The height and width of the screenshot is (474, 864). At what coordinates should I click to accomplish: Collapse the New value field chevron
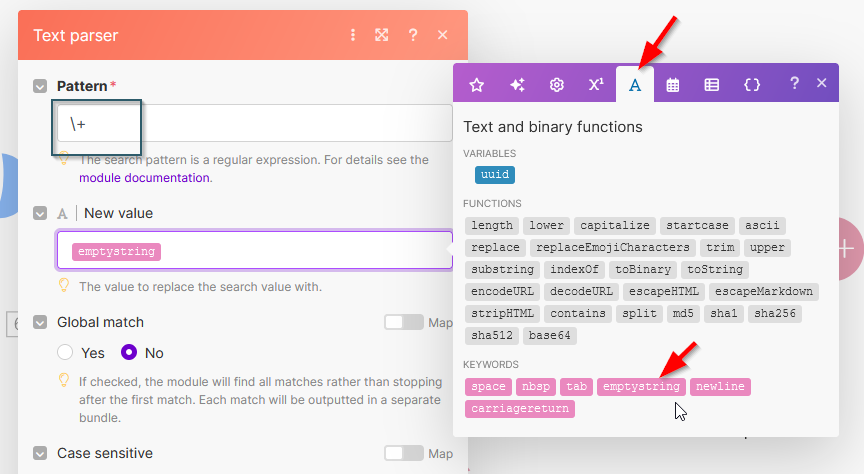point(40,213)
